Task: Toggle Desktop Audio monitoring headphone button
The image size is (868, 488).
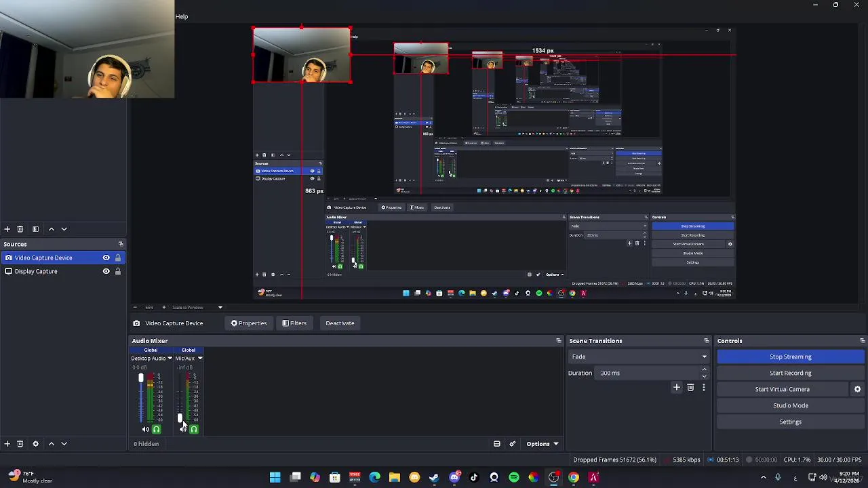Action: pos(156,429)
